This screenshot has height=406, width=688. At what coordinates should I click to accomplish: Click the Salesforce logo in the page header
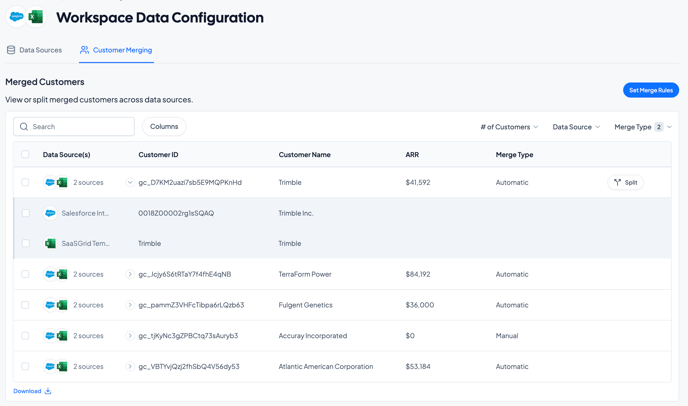click(x=16, y=17)
